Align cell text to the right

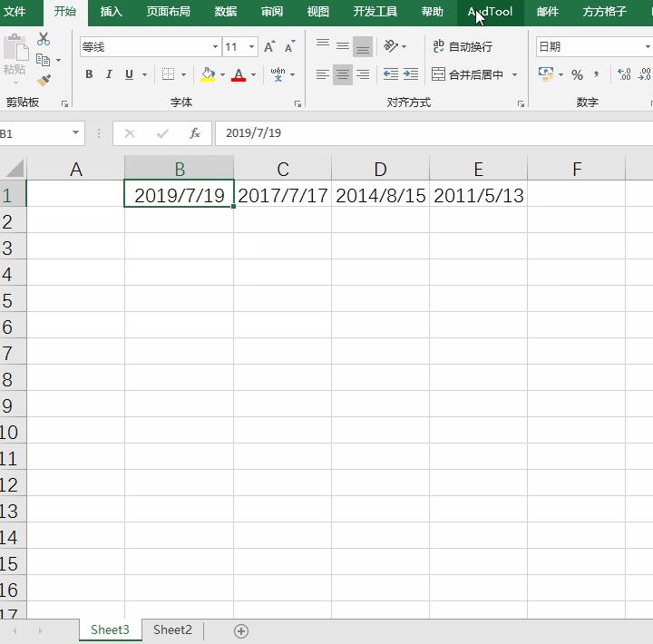363,74
